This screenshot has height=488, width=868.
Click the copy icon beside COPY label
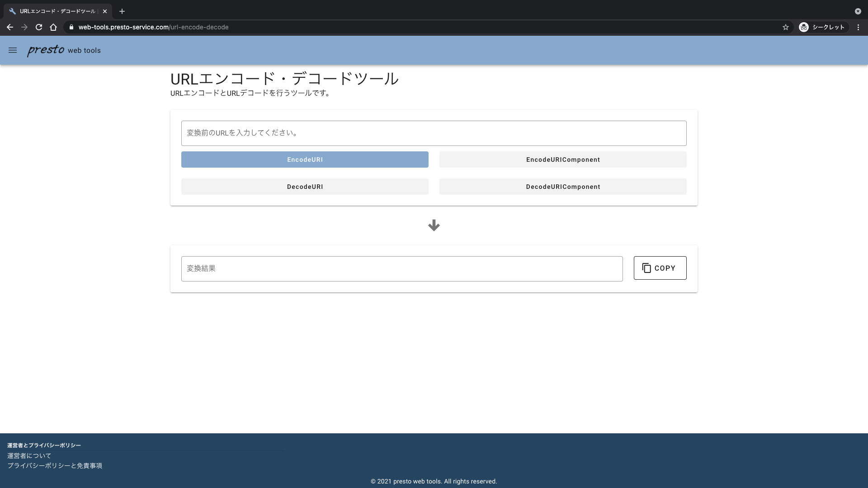click(646, 267)
